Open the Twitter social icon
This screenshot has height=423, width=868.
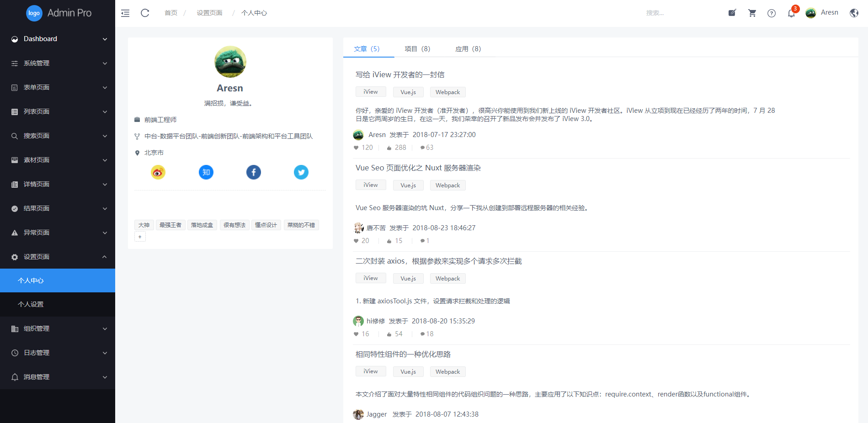[x=301, y=172]
